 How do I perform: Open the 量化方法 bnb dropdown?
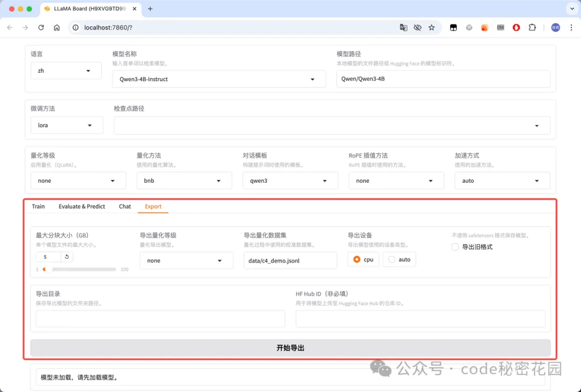pos(185,180)
